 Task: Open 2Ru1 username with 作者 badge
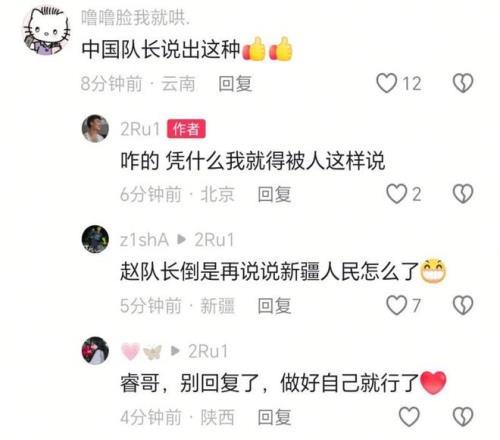coord(140,129)
